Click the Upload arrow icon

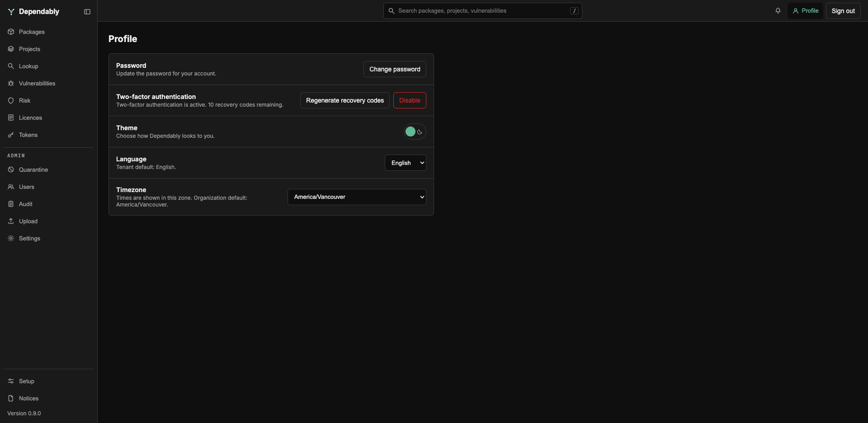click(x=11, y=221)
